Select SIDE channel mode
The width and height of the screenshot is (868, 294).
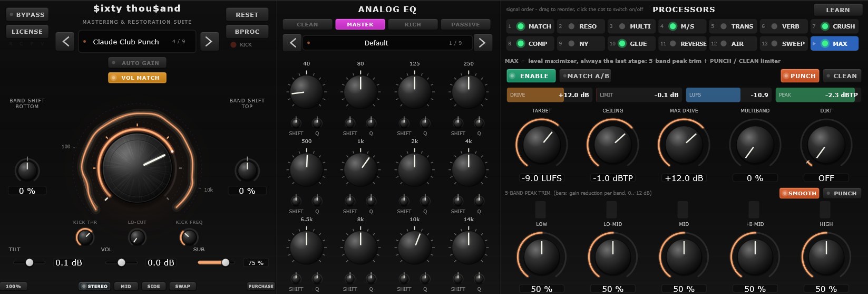[x=153, y=286]
